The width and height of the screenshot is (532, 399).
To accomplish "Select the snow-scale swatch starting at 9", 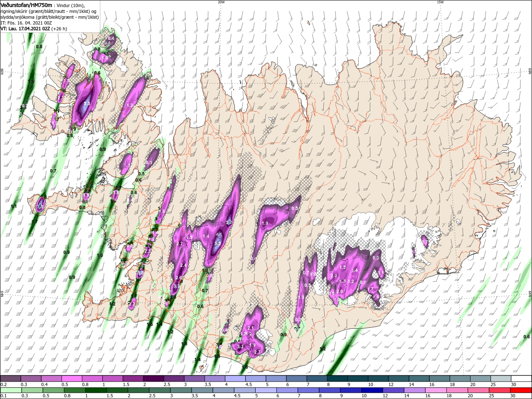I will (x=358, y=378).
